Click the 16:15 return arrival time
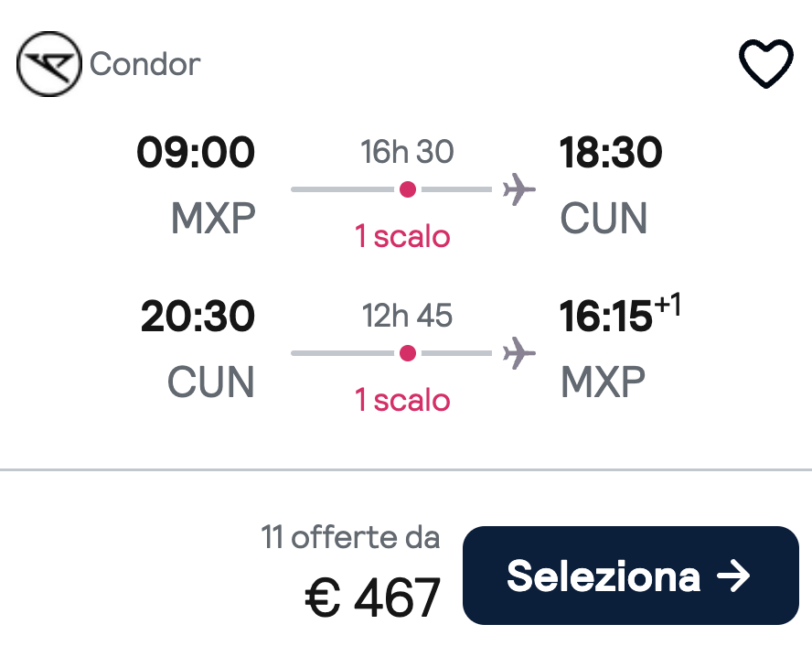The width and height of the screenshot is (812, 646). tap(606, 317)
